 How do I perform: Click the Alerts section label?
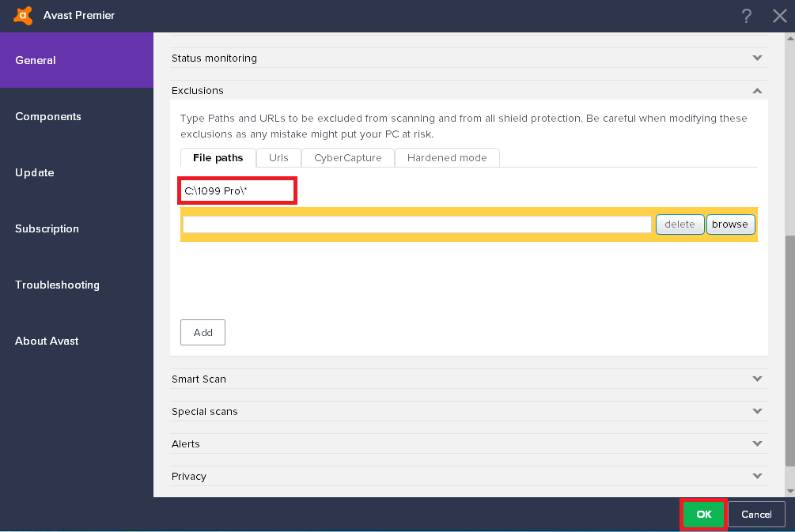coord(186,443)
